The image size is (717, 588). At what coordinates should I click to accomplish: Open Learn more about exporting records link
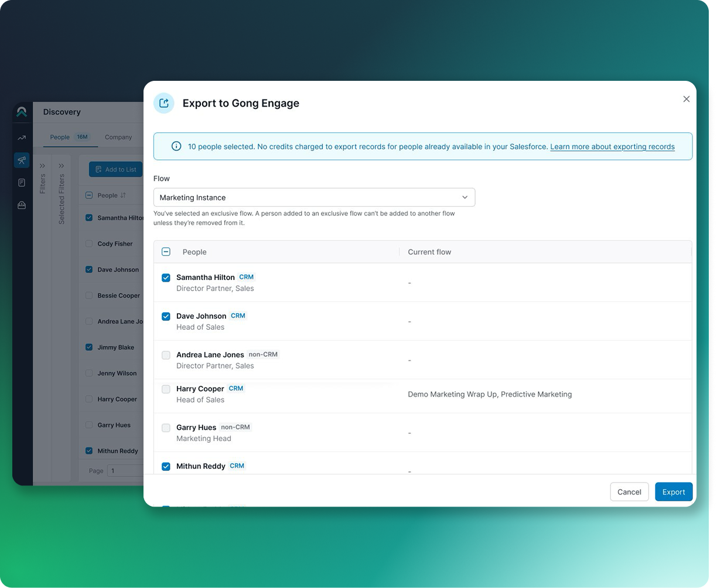point(612,147)
